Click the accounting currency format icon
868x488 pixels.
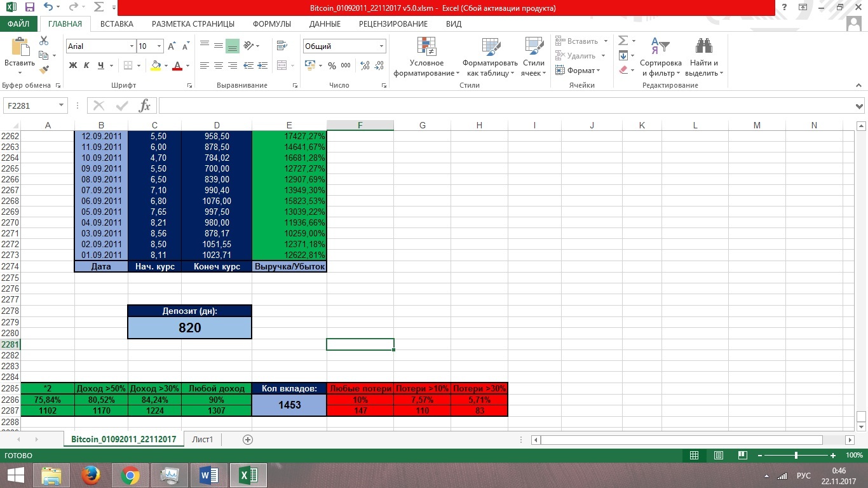[309, 65]
